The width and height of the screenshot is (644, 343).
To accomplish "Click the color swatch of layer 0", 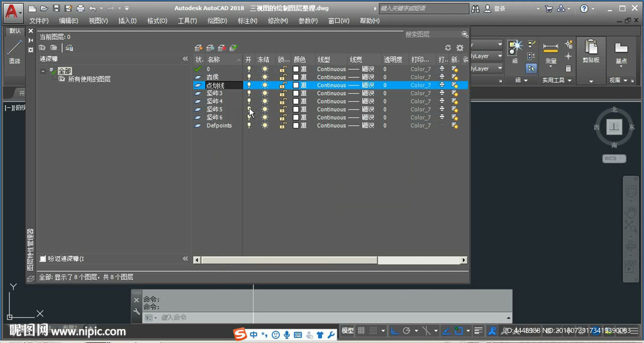I will [296, 69].
